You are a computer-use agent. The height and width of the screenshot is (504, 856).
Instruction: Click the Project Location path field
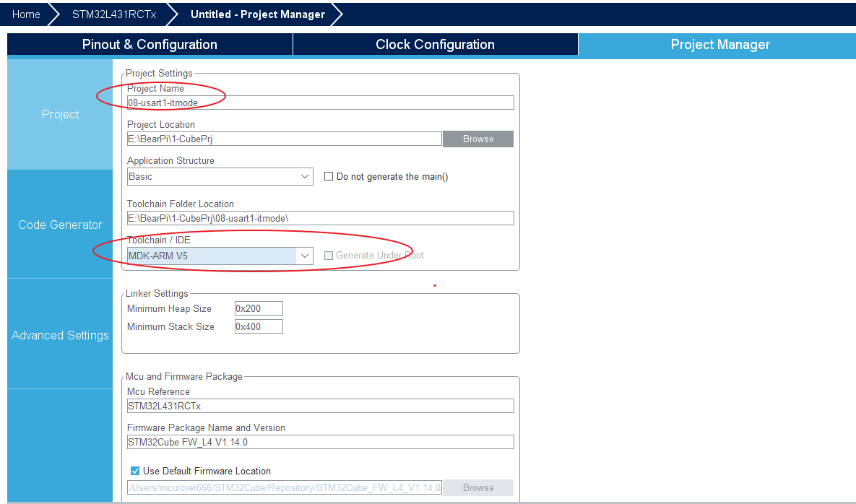pos(285,139)
